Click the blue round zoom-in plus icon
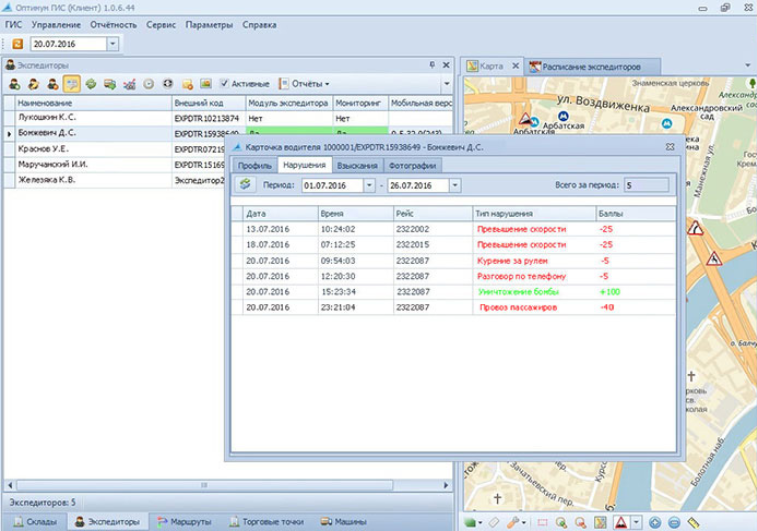 click(x=655, y=522)
